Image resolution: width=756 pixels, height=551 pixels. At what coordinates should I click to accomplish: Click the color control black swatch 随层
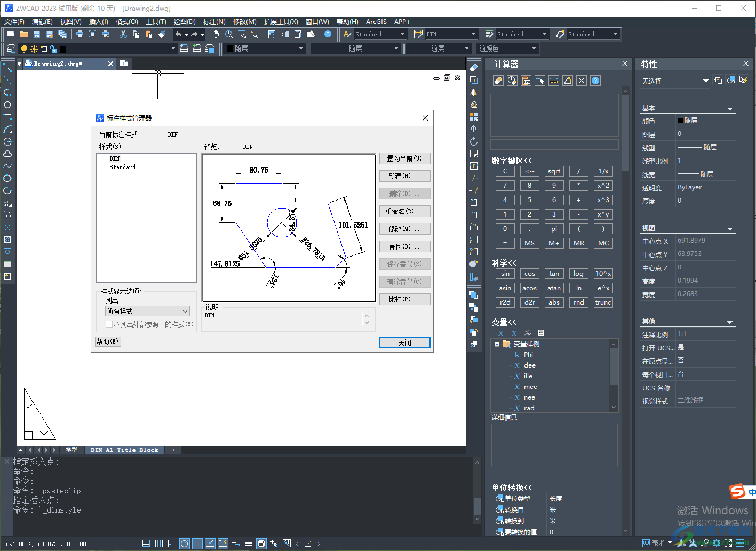point(230,49)
